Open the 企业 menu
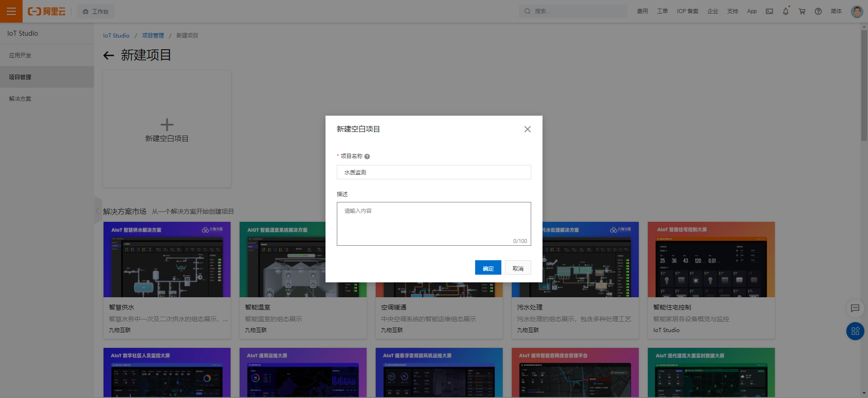The width and height of the screenshot is (868, 398). click(713, 11)
